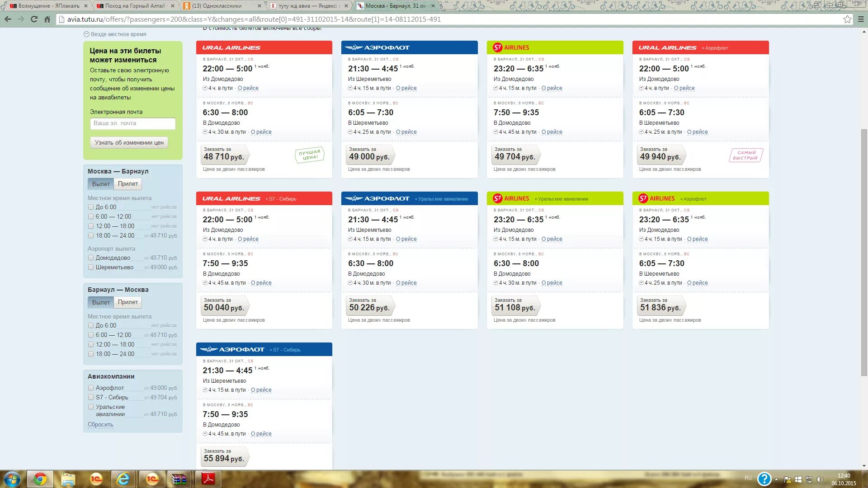This screenshot has width=868, height=488.
Task: Open Windows Explorer from the taskbar
Action: pyautogui.click(x=68, y=479)
